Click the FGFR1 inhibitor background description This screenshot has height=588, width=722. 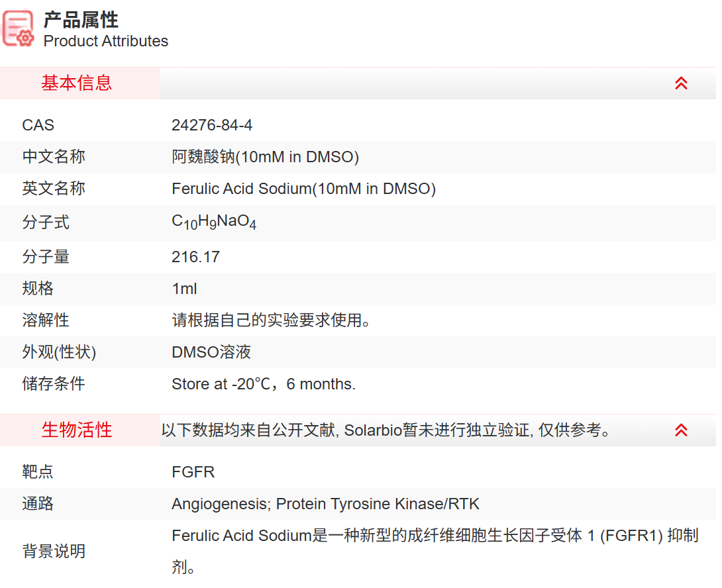435,536
